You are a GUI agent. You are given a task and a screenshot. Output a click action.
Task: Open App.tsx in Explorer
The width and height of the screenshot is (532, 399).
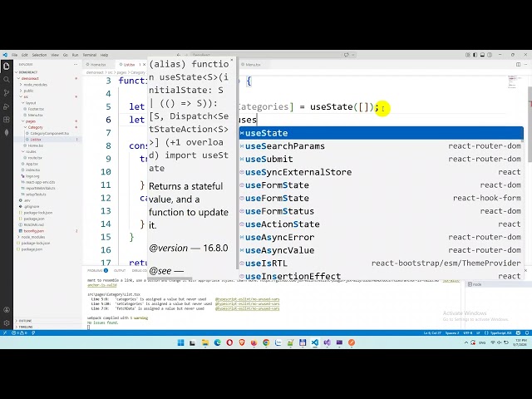(32, 164)
